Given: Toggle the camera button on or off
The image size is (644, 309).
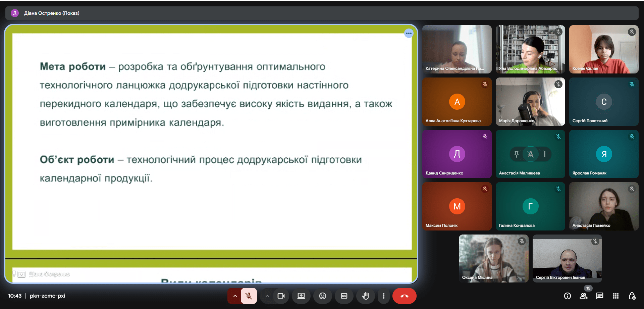Looking at the screenshot, I should click(281, 296).
